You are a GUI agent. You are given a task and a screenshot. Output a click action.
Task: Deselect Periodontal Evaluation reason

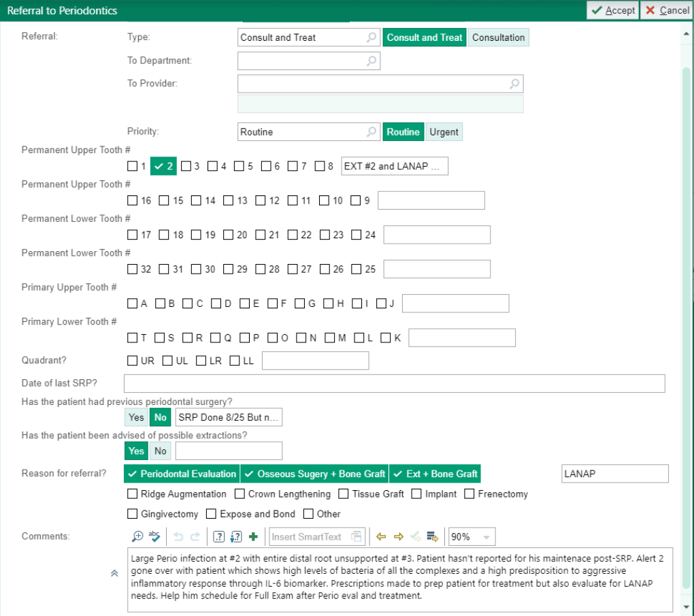[x=182, y=474]
